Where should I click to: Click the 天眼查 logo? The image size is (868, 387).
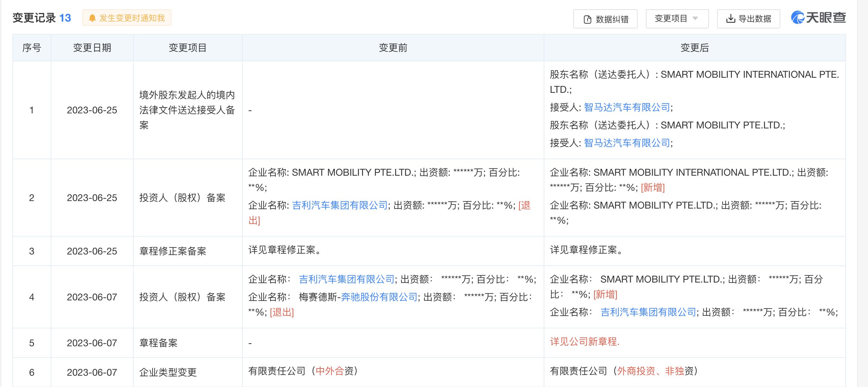click(818, 17)
